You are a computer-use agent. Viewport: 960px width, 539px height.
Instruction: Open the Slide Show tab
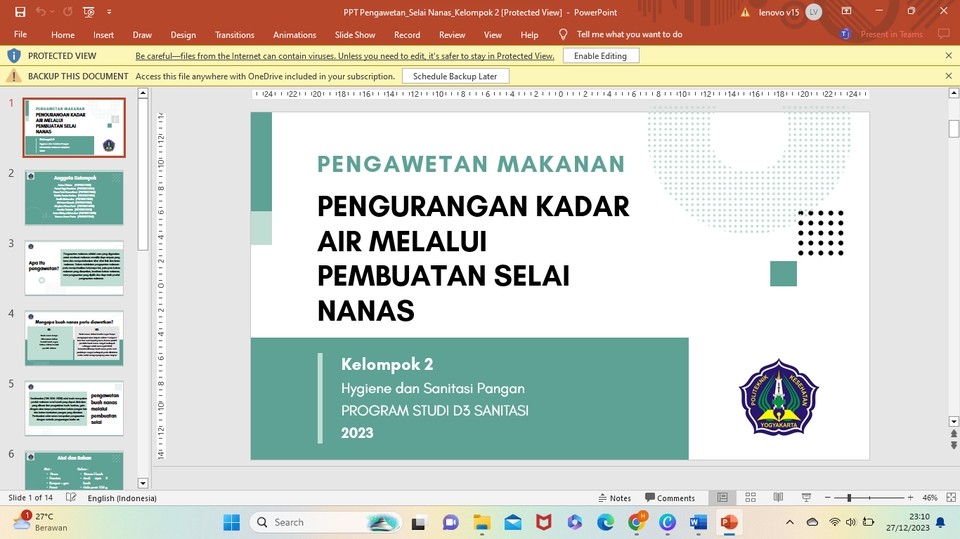click(x=355, y=35)
